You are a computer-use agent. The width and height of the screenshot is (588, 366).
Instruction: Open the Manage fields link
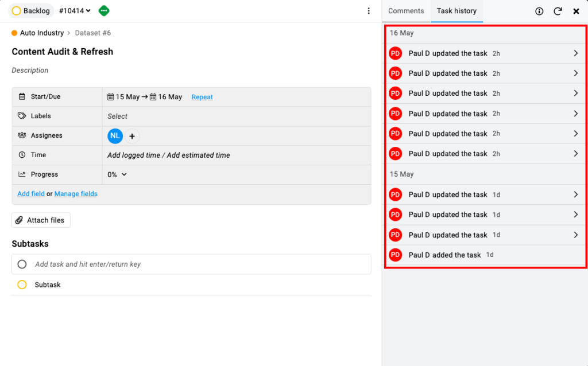click(x=76, y=194)
